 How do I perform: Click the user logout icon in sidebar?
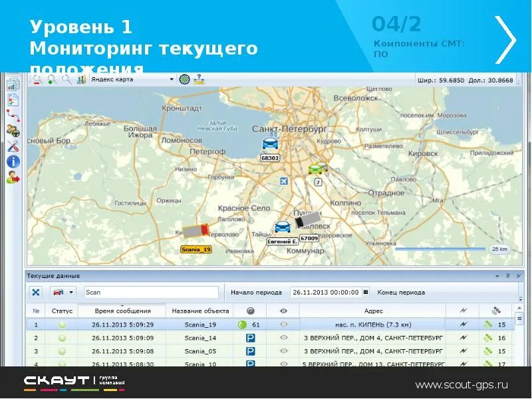[x=13, y=177]
